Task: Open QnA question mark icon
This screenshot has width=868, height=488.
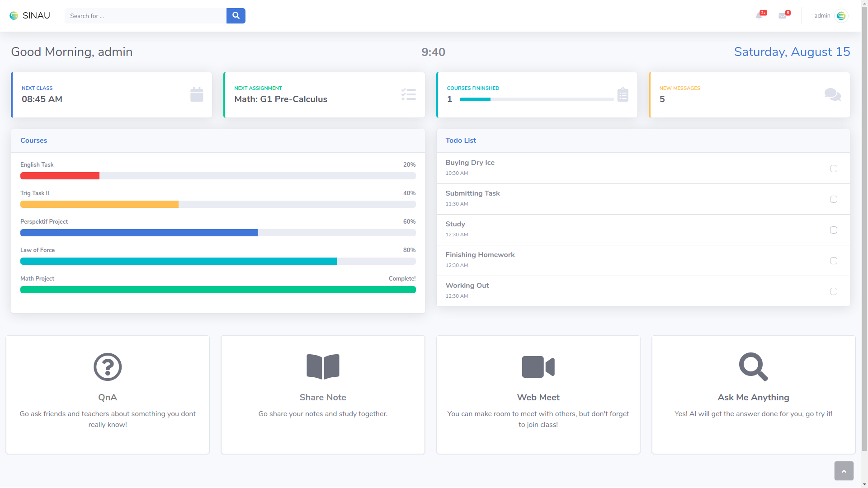Action: (108, 367)
